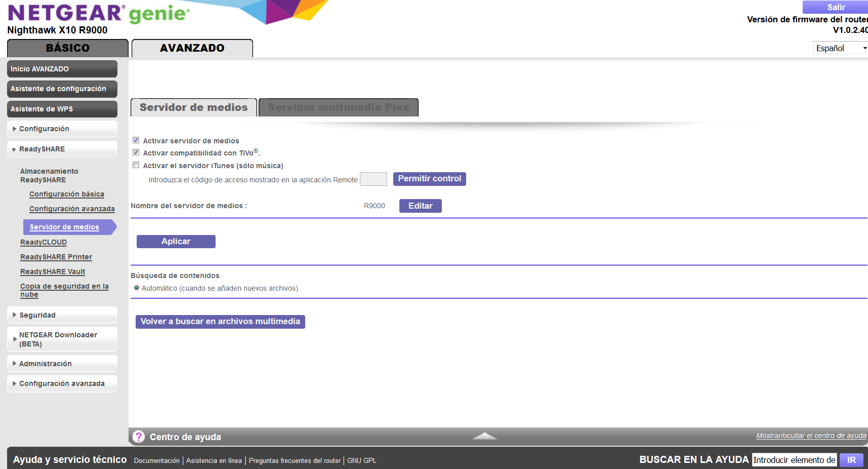Toggle Activar compatibilidad con TiVo checkbox

click(x=136, y=152)
